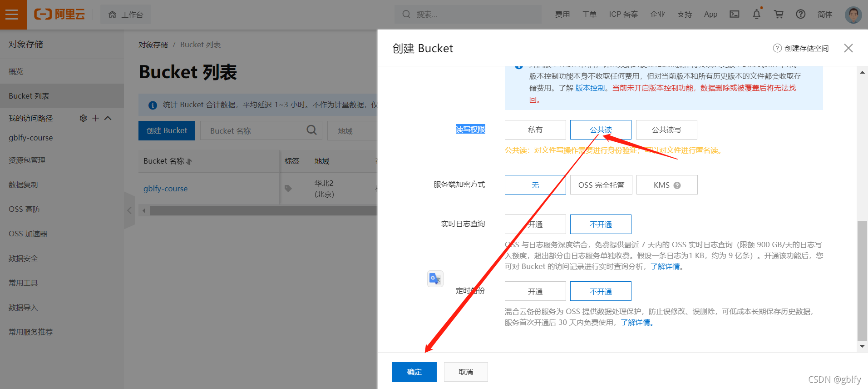The height and width of the screenshot is (389, 868).
Task: Collapse the 我的访问路径 section
Action: click(x=108, y=118)
